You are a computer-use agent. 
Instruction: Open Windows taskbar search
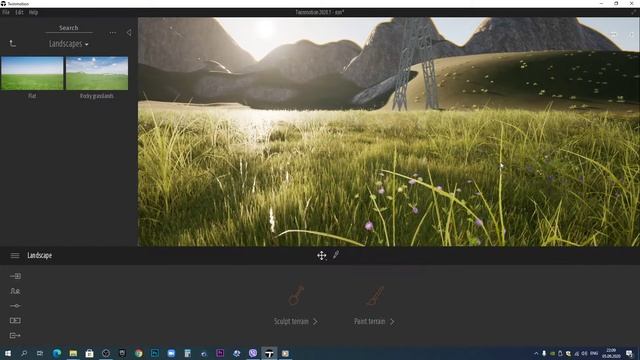tap(24, 353)
